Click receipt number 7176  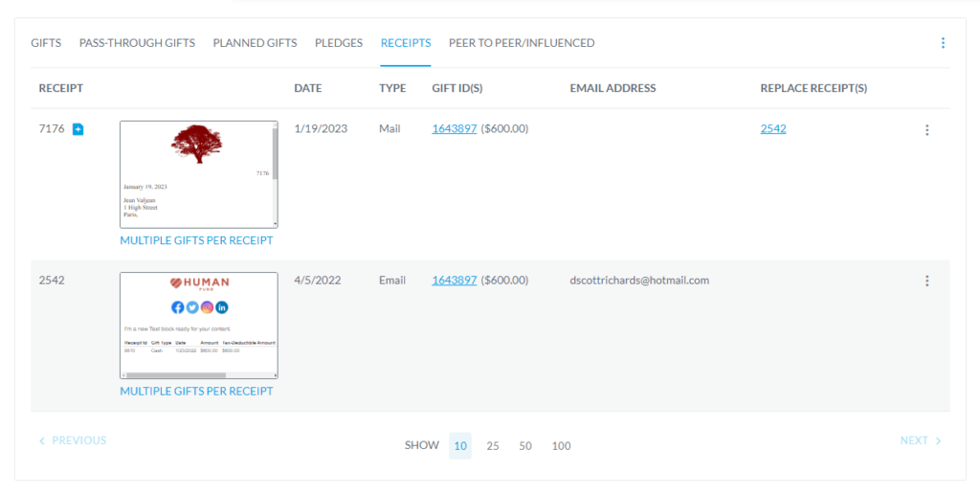[52, 128]
